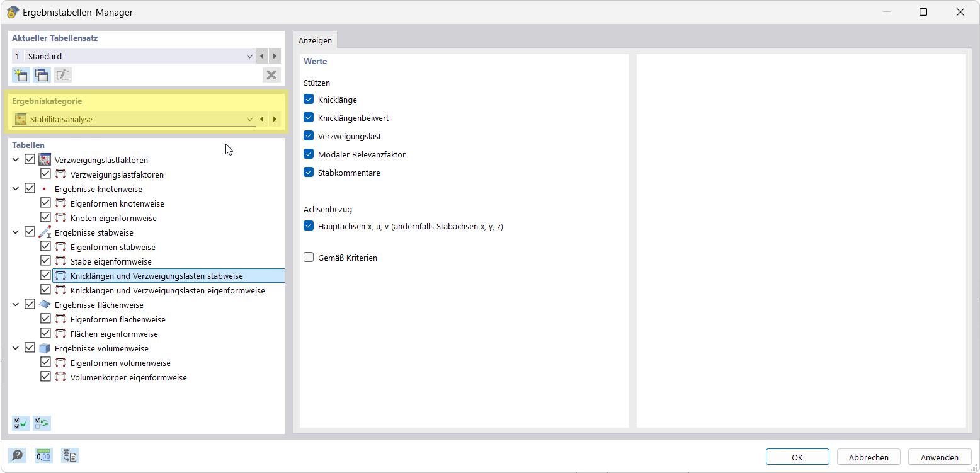Open the Ergebniskategorie dropdown
This screenshot has width=980, height=473.
[249, 118]
